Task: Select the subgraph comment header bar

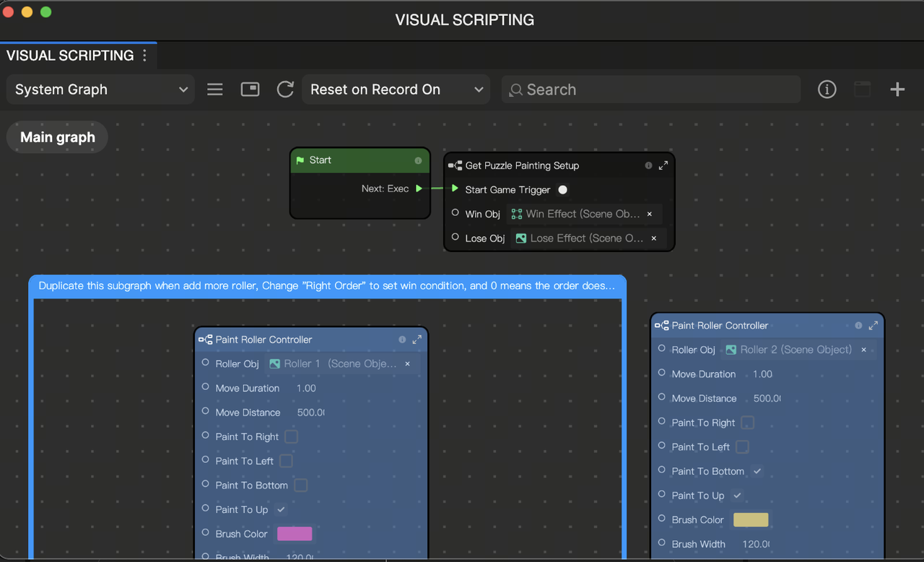Action: click(327, 286)
